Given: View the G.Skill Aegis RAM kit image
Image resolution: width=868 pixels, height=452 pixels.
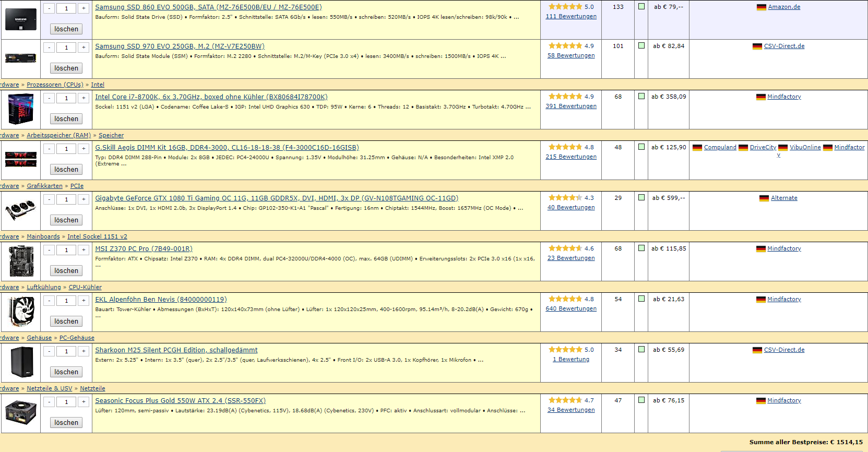Looking at the screenshot, I should coord(21,159).
